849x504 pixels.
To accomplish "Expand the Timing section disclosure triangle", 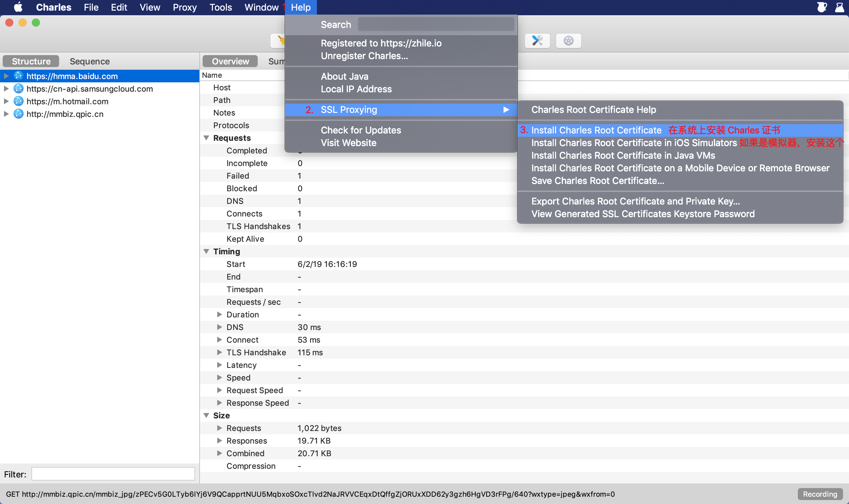I will point(207,251).
